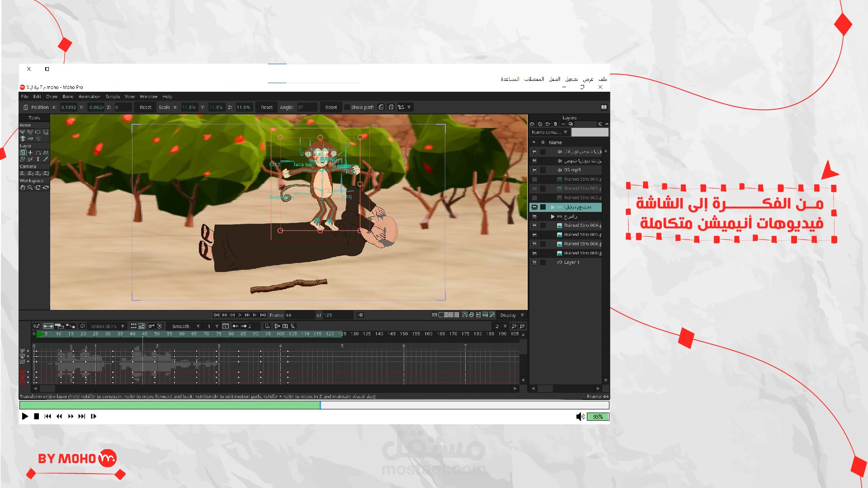
Task: Select the Zoom Camera tool
Action: [30, 173]
